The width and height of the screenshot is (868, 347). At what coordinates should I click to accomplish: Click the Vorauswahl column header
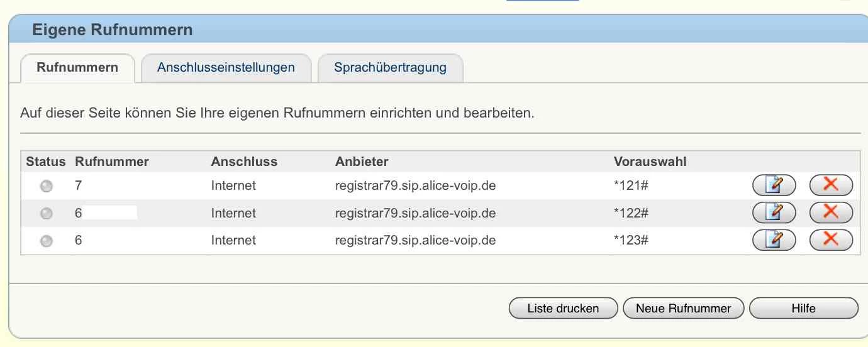tap(650, 162)
